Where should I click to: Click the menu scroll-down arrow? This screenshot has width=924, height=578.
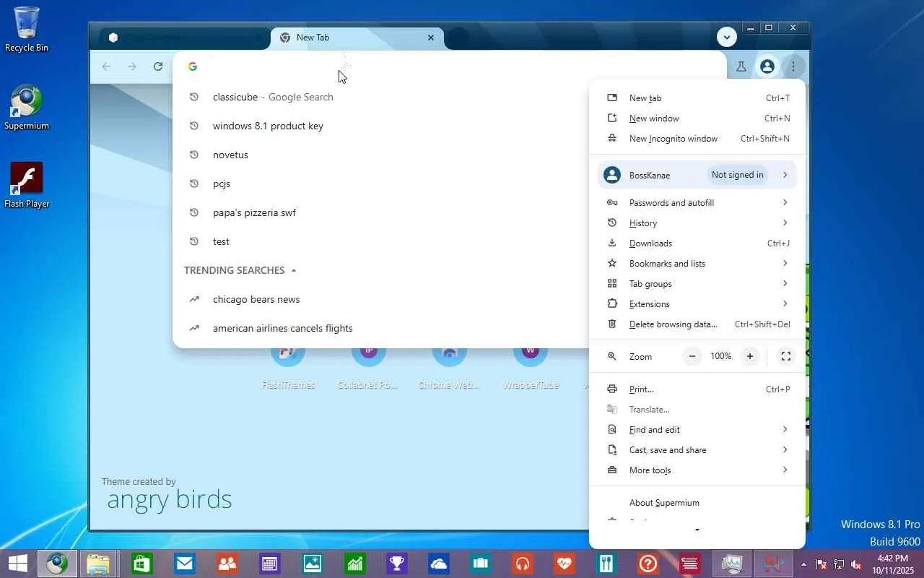click(697, 530)
